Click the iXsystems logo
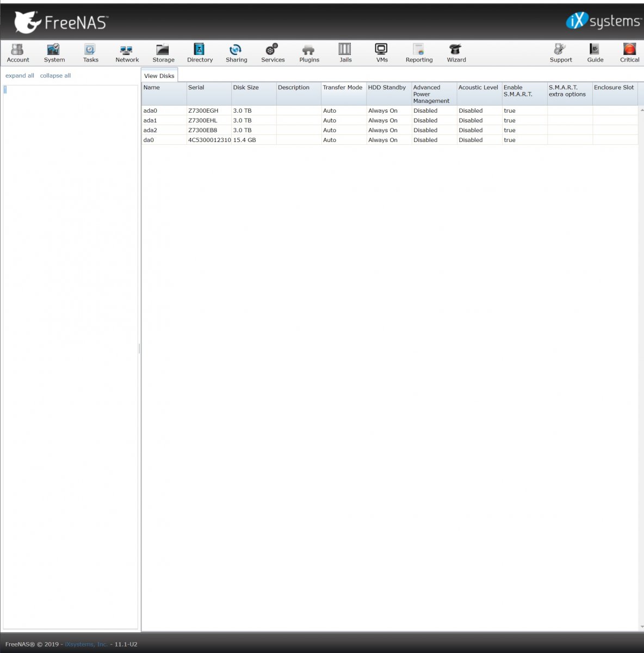 [603, 21]
